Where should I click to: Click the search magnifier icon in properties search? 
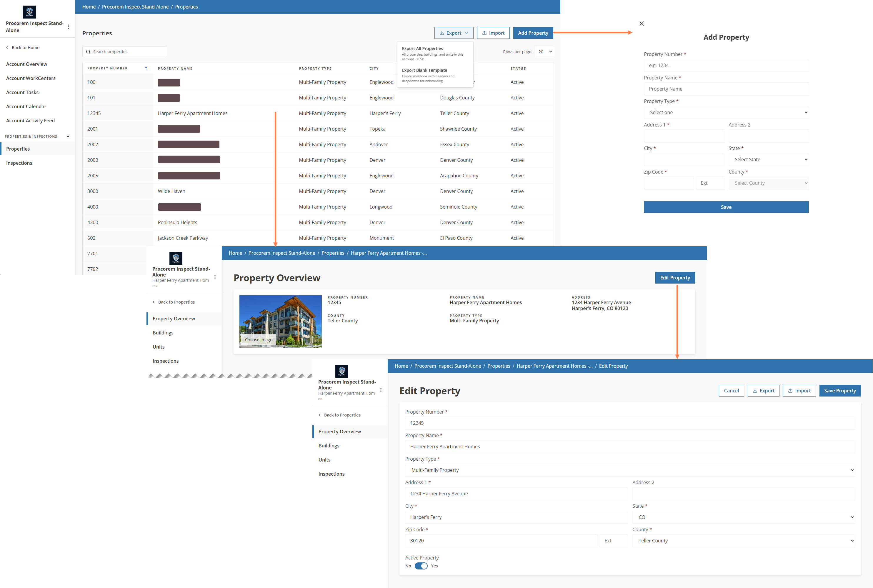(88, 52)
